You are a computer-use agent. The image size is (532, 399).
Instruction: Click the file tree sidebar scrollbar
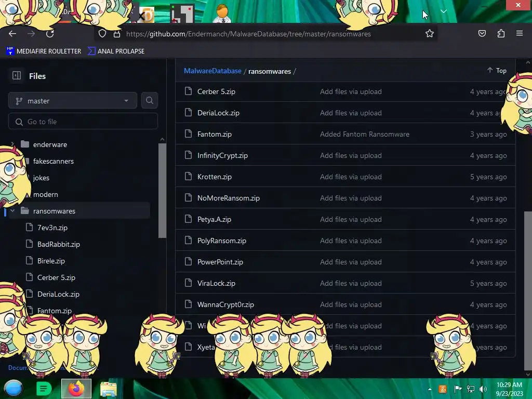162,190
